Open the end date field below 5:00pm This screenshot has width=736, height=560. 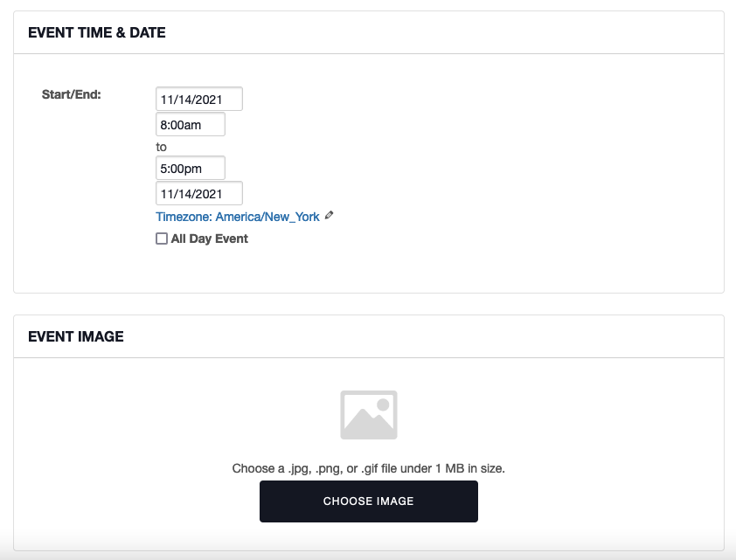click(199, 193)
